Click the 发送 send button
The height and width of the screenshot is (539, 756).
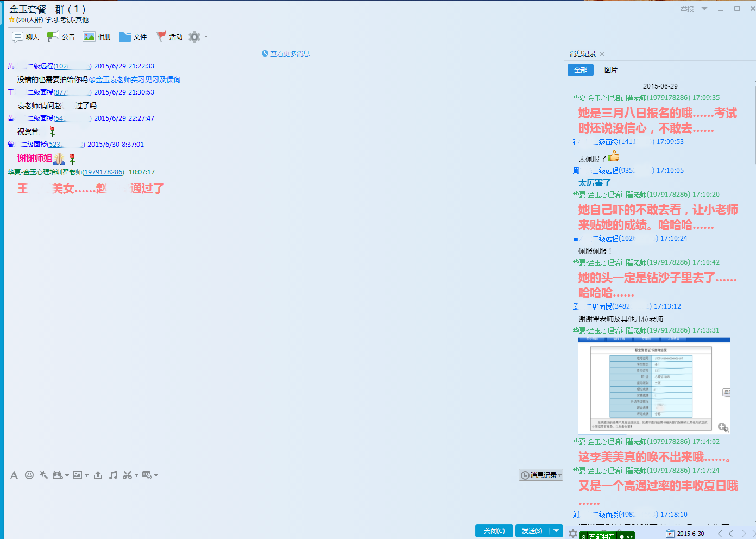532,531
